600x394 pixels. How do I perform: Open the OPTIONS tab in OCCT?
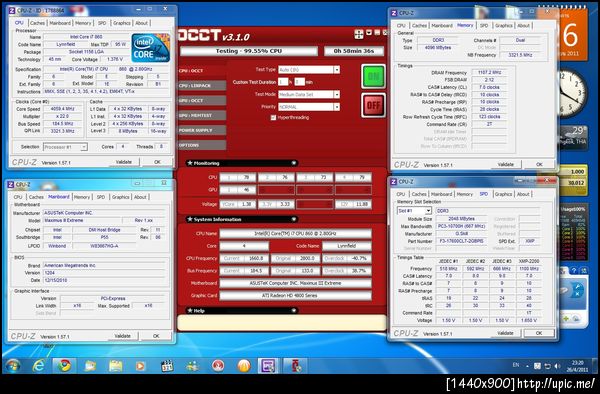202,145
